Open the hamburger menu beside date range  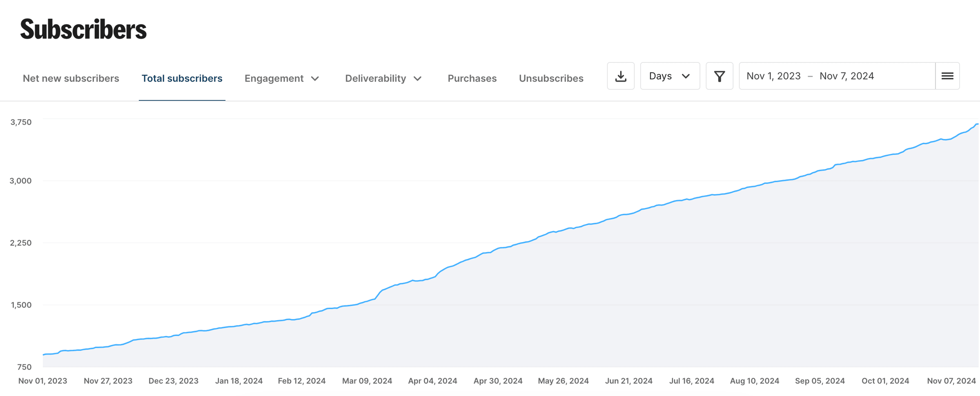[947, 76]
